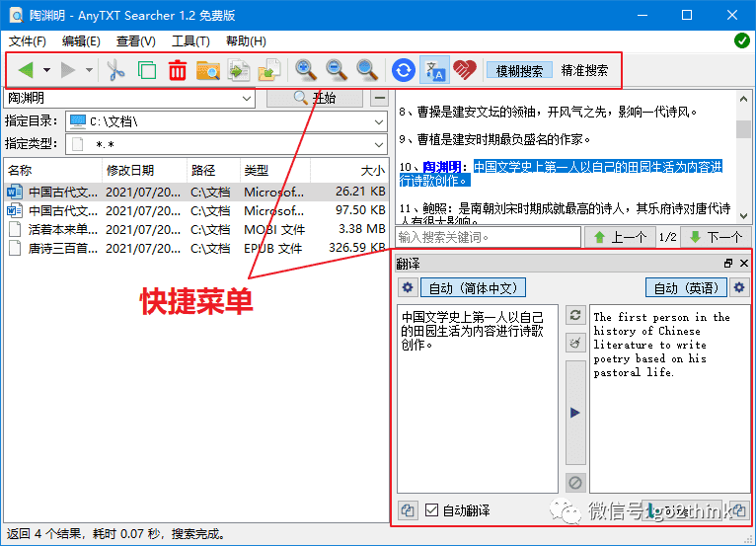Click preview pane scrollbar up arrow
Viewport: 756px width, 546px height.
[743, 99]
